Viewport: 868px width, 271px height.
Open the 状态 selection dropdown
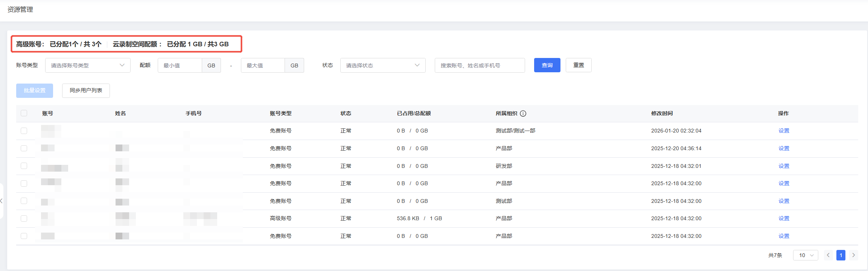382,65
